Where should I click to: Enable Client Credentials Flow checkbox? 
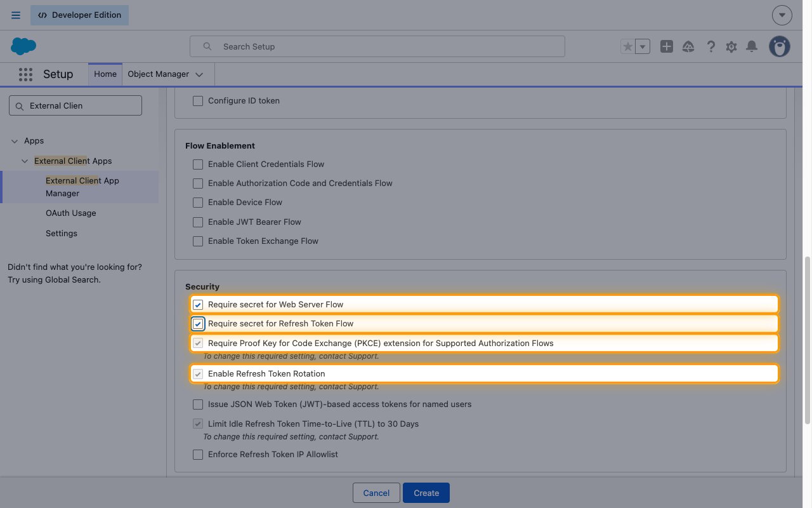pyautogui.click(x=198, y=164)
